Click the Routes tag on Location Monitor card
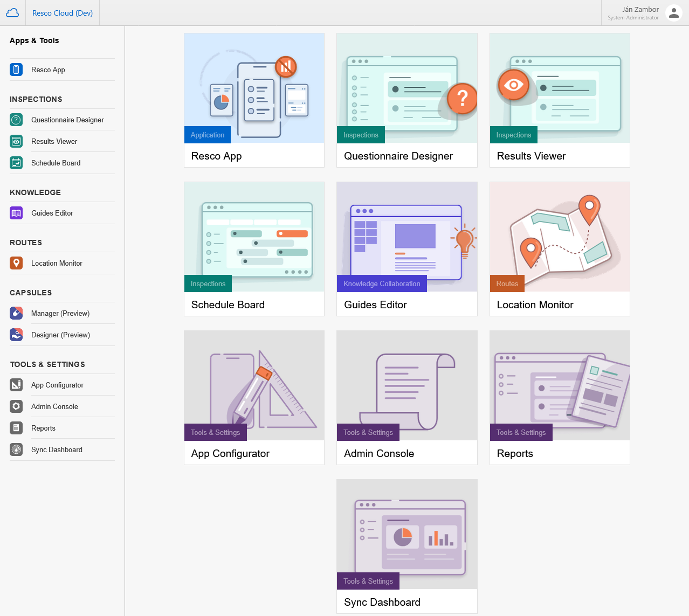The image size is (689, 616). 507,283
